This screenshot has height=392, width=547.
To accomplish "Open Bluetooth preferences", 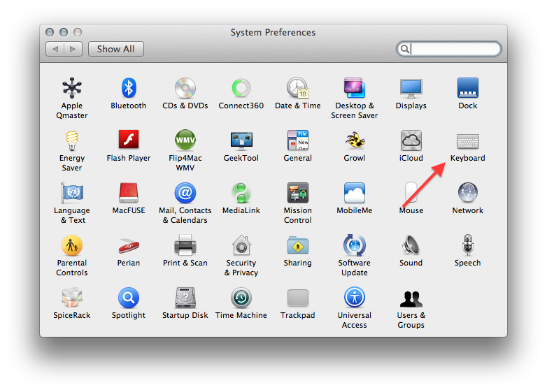I will click(129, 88).
